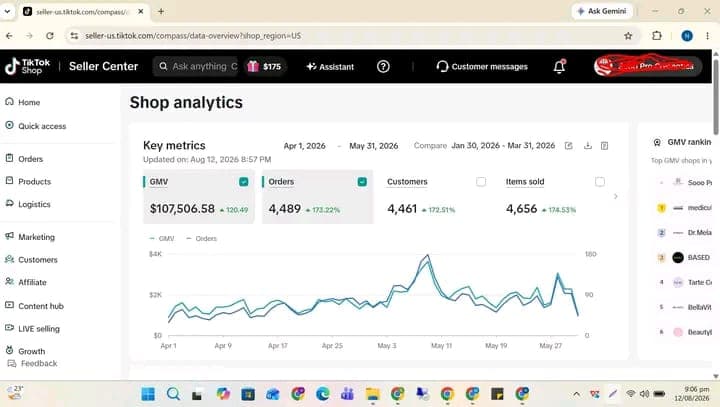Click the browser address bar URL
This screenshot has height=407, width=720.
pos(193,36)
